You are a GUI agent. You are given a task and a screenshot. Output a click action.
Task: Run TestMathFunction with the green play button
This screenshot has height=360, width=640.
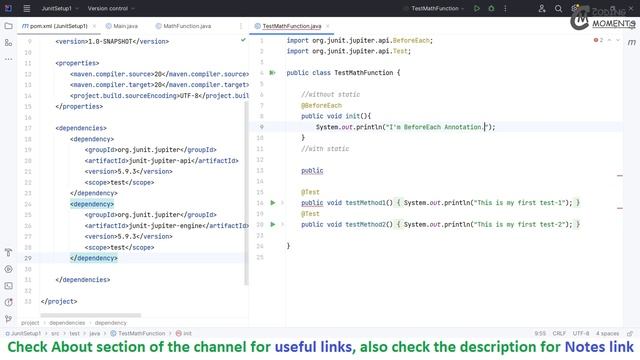pyautogui.click(x=477, y=8)
